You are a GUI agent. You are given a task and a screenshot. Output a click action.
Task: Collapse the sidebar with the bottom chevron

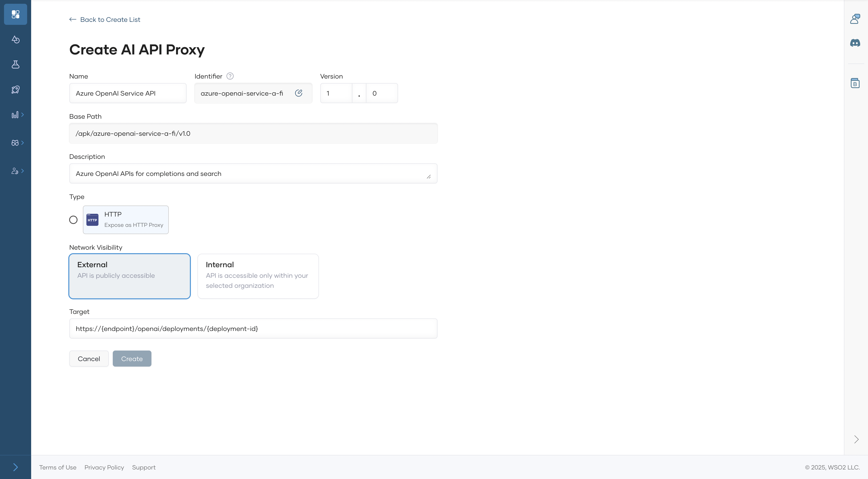16,467
